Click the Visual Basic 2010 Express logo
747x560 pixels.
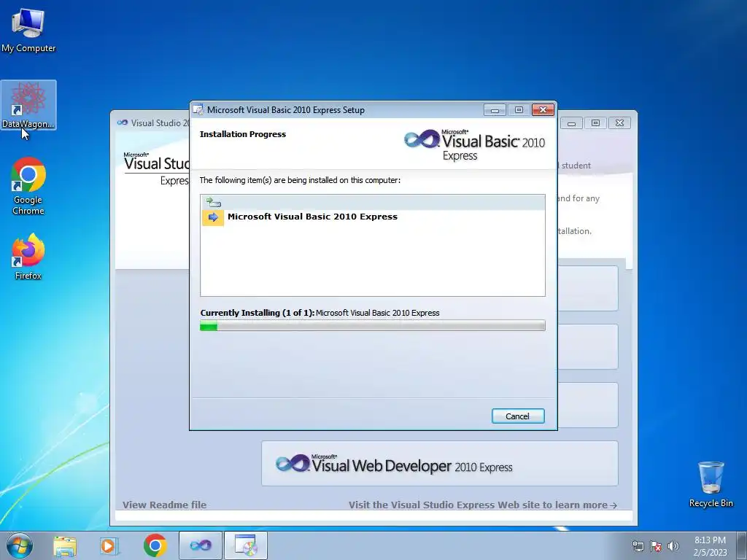[x=474, y=145]
